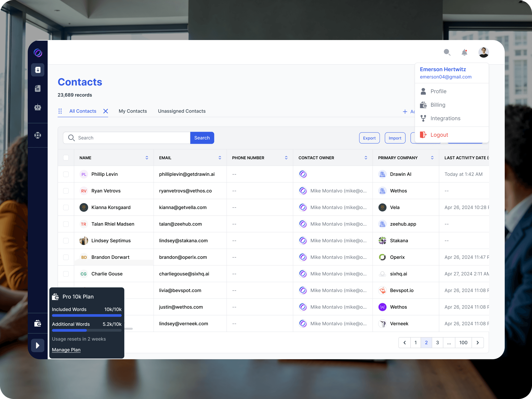
Task: Click the Vela company logo
Action: (x=382, y=207)
